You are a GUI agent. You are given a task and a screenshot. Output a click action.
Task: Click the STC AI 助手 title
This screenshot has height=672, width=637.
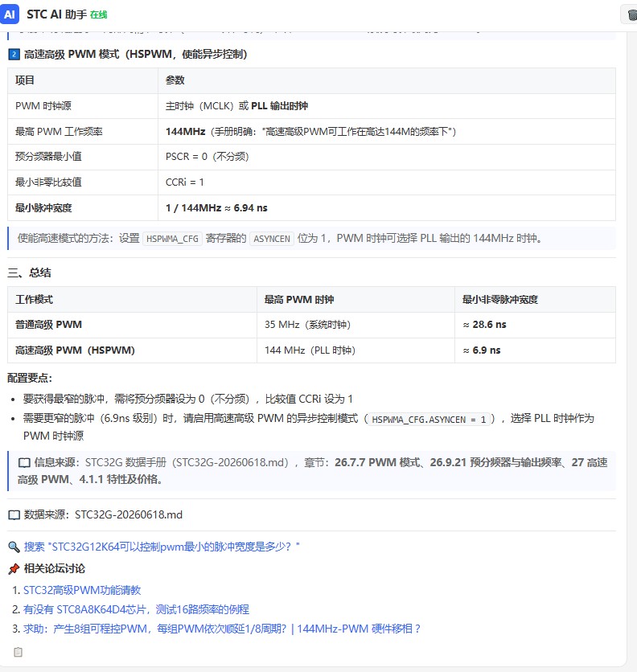click(x=56, y=14)
